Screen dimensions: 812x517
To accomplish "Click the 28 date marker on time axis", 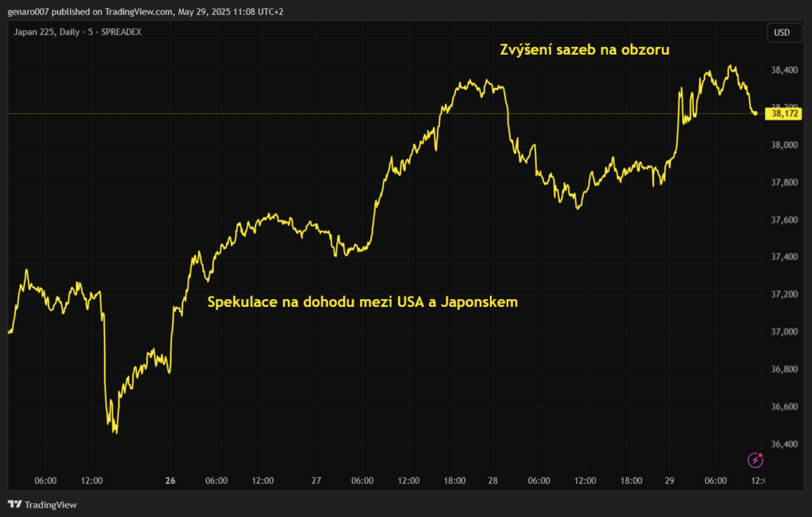I will [492, 481].
